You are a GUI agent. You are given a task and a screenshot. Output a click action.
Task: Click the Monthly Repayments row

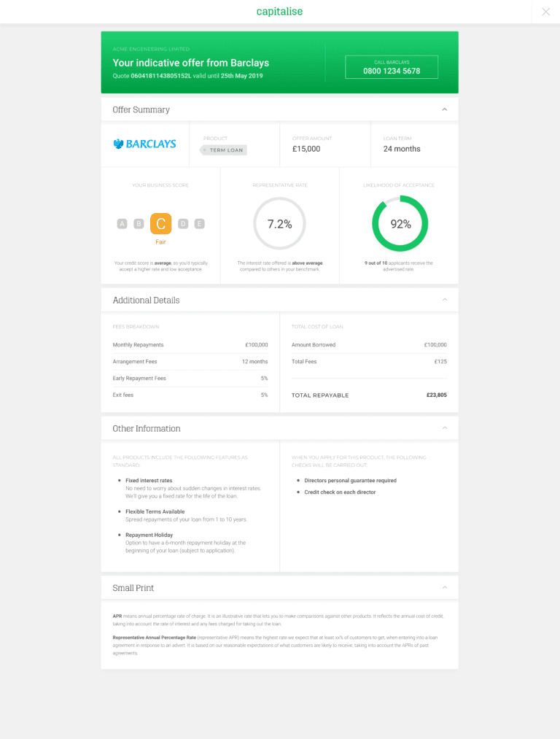click(190, 345)
